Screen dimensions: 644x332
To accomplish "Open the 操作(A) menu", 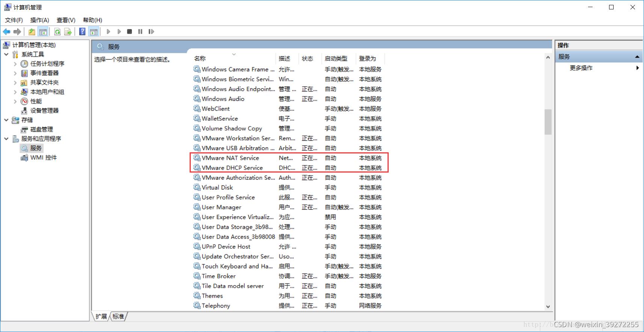I will (x=39, y=20).
